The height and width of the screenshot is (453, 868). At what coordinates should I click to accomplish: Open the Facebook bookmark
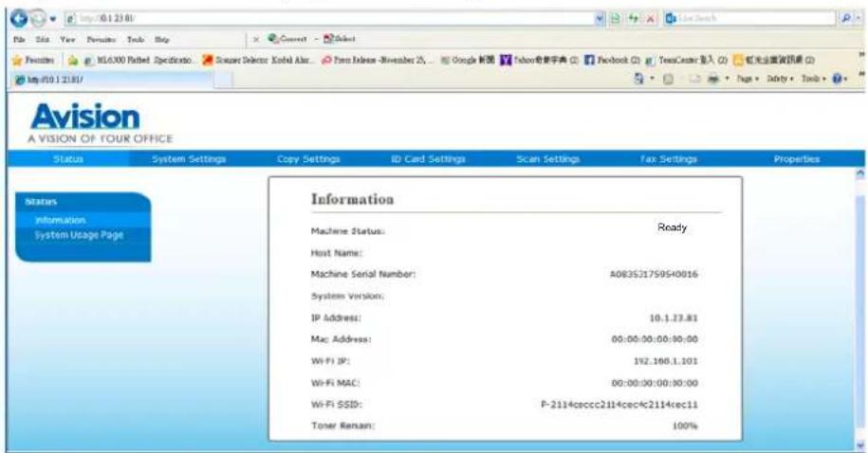point(612,60)
